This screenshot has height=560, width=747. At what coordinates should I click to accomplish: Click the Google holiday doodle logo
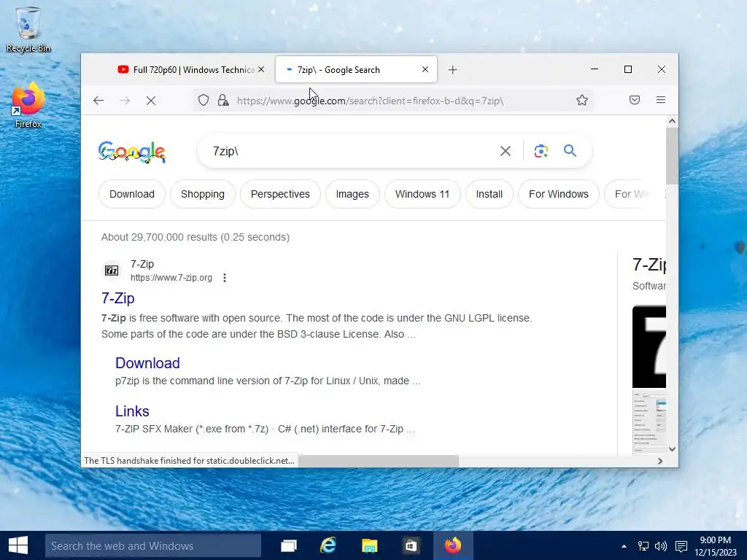click(132, 152)
